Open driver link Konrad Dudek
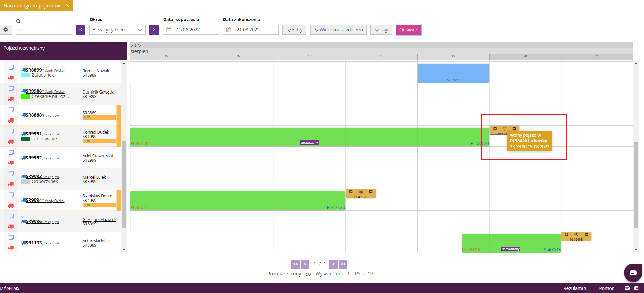The width and height of the screenshot is (644, 293). click(x=96, y=132)
